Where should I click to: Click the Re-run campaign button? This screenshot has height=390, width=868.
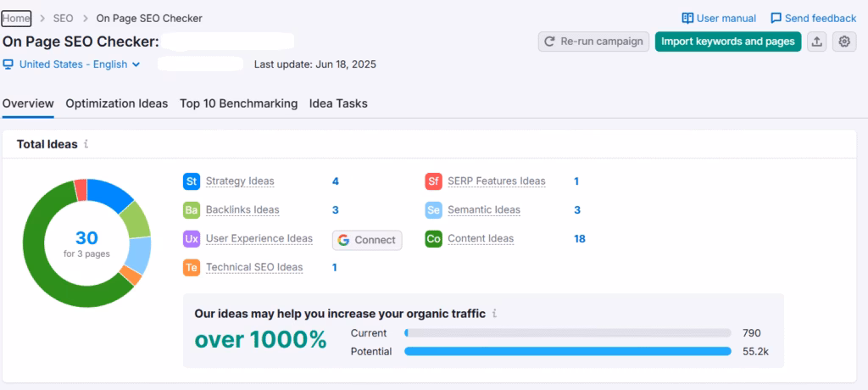tap(594, 42)
